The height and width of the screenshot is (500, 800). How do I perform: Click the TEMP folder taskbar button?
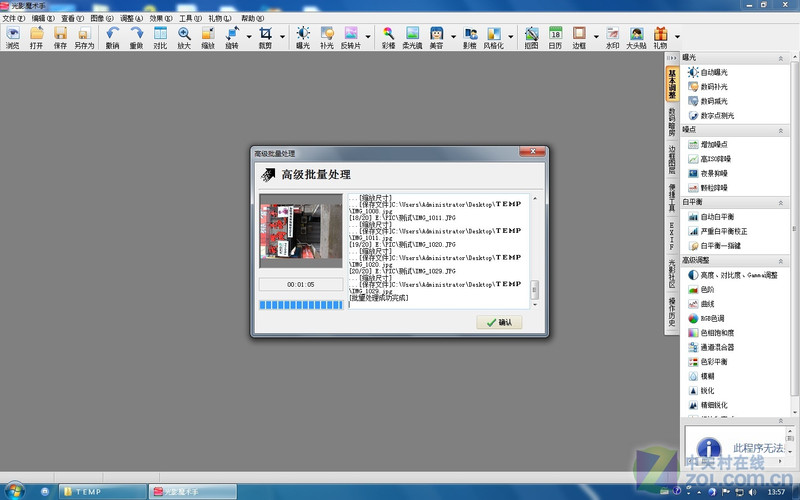click(x=103, y=492)
